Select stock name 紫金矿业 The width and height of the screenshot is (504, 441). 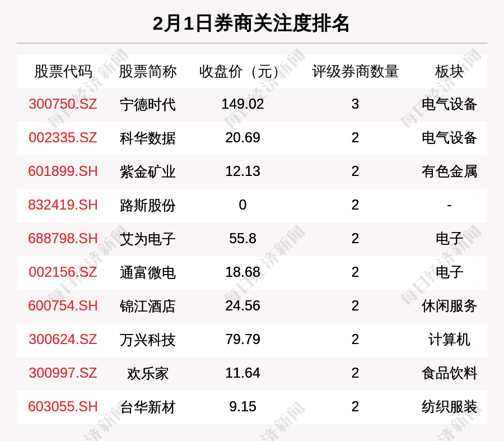(147, 172)
